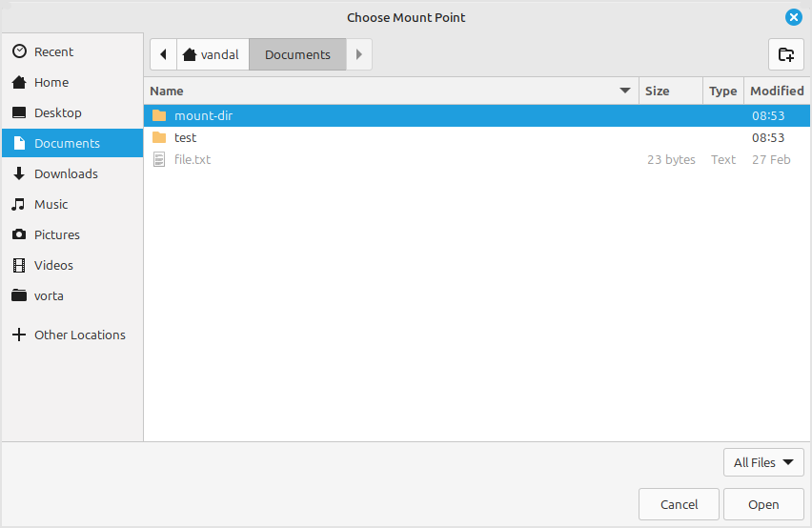Open the vorta bookmark folder
Image resolution: width=812 pixels, height=528 pixels.
pyautogui.click(x=49, y=295)
